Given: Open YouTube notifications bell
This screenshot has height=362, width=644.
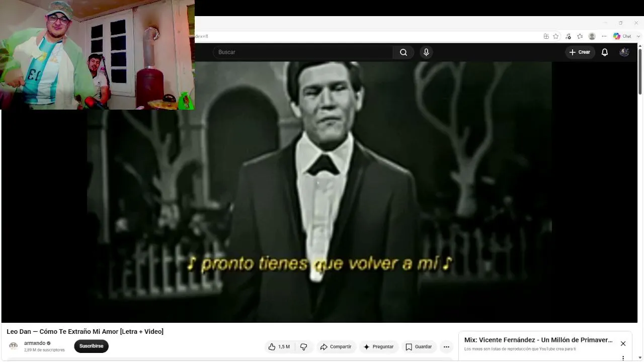Looking at the screenshot, I should pos(605,52).
